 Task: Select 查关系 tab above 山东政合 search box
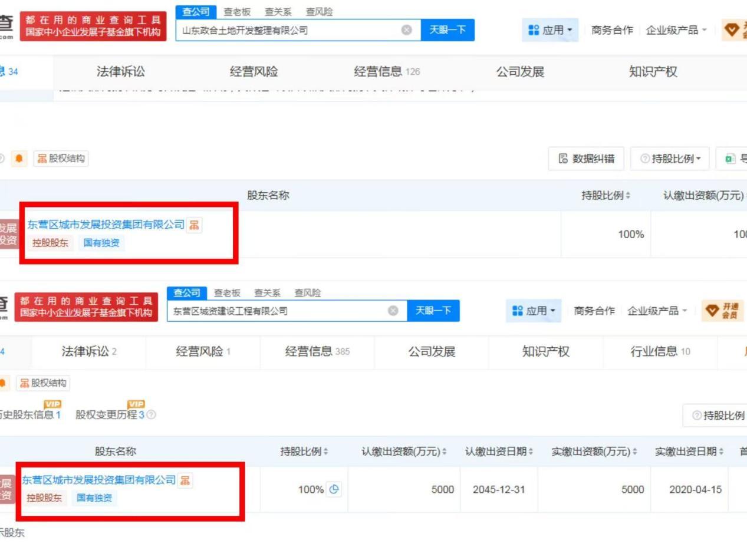click(x=278, y=12)
